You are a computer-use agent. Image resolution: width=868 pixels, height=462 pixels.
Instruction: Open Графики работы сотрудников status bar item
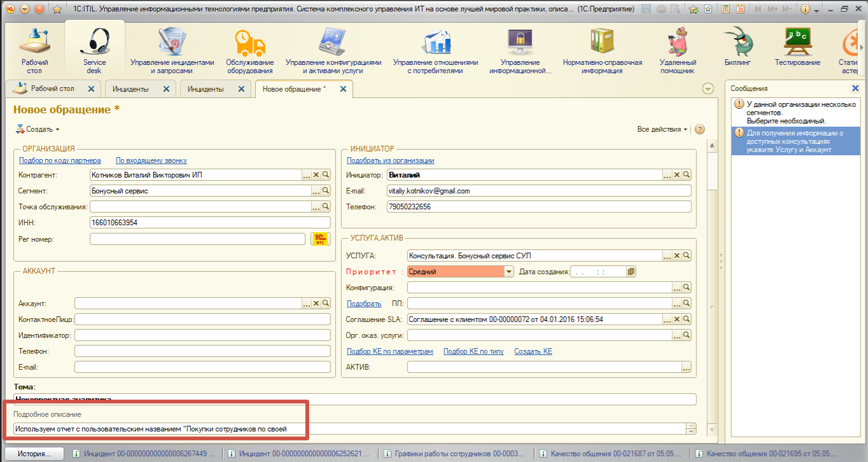[456, 454]
